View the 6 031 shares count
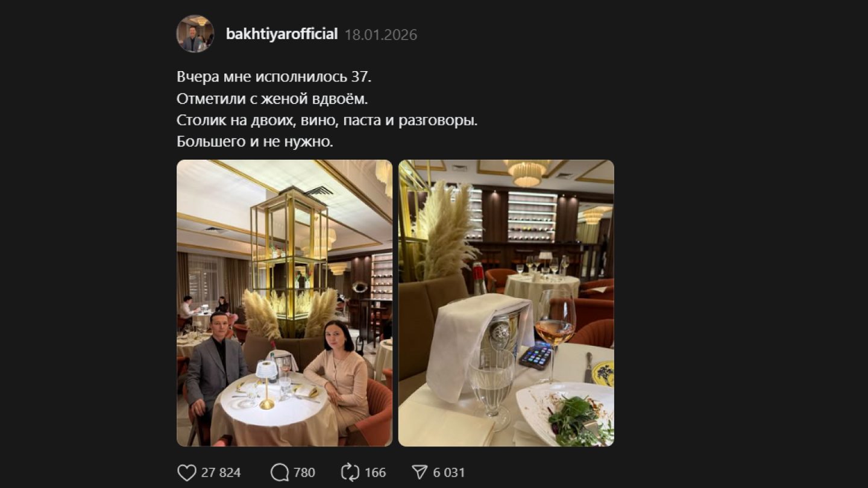 point(448,472)
